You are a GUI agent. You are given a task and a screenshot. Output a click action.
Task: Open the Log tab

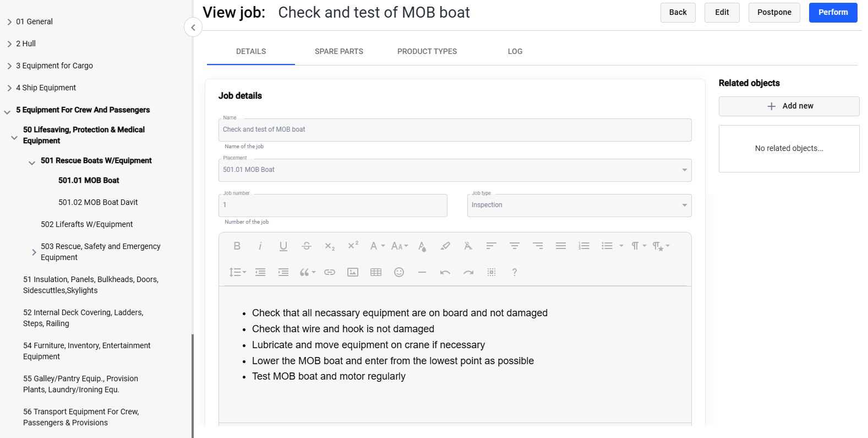click(515, 51)
